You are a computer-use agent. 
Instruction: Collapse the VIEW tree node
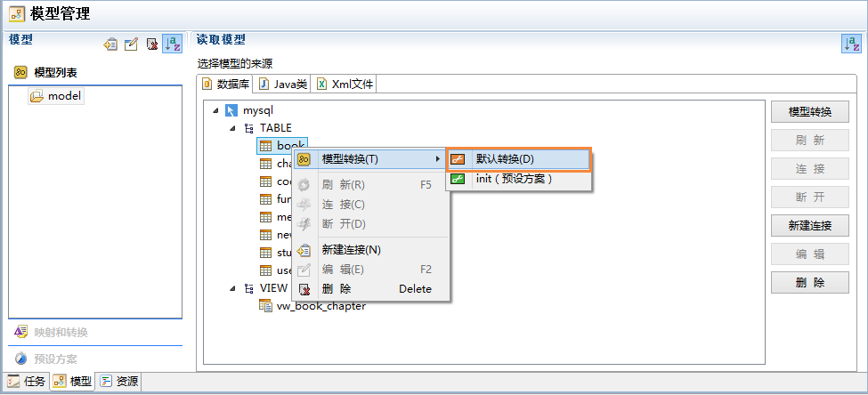point(233,288)
